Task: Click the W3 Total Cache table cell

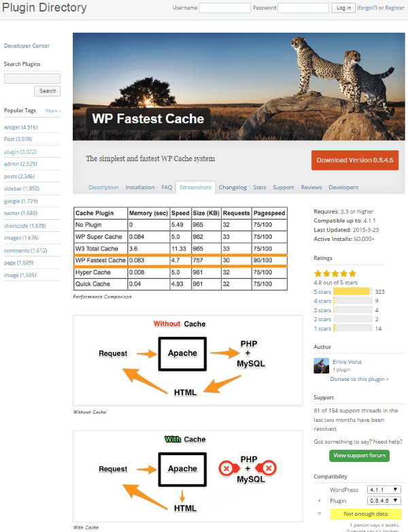Action: (x=101, y=249)
